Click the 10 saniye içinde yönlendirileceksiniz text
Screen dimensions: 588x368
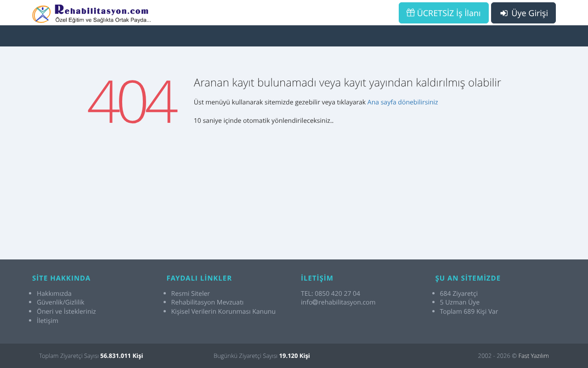point(264,121)
